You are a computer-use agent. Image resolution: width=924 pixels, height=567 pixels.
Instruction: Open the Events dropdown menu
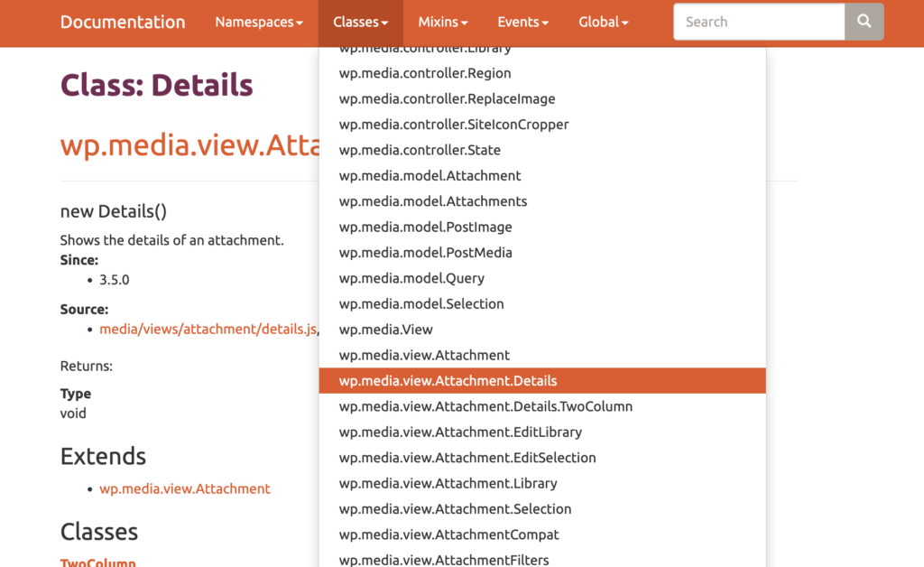[523, 22]
